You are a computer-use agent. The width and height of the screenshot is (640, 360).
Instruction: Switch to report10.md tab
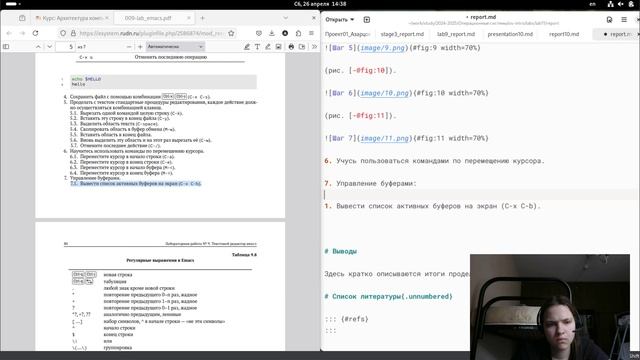[x=564, y=34]
